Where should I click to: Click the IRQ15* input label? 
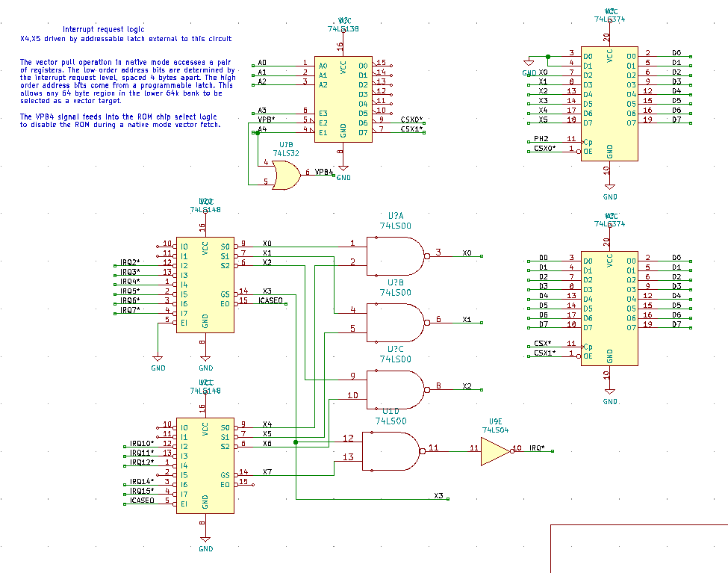tap(142, 491)
